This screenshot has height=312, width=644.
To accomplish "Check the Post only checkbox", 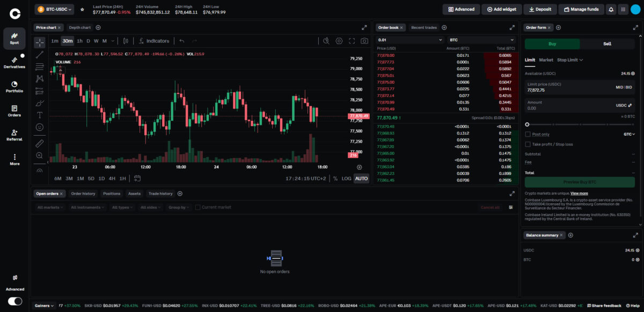I will tap(528, 134).
